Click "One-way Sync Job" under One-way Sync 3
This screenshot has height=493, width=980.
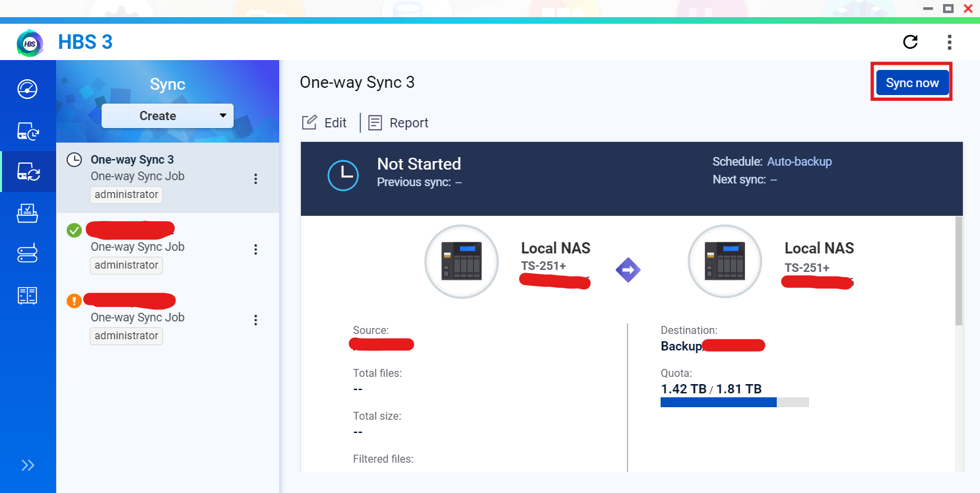[137, 176]
